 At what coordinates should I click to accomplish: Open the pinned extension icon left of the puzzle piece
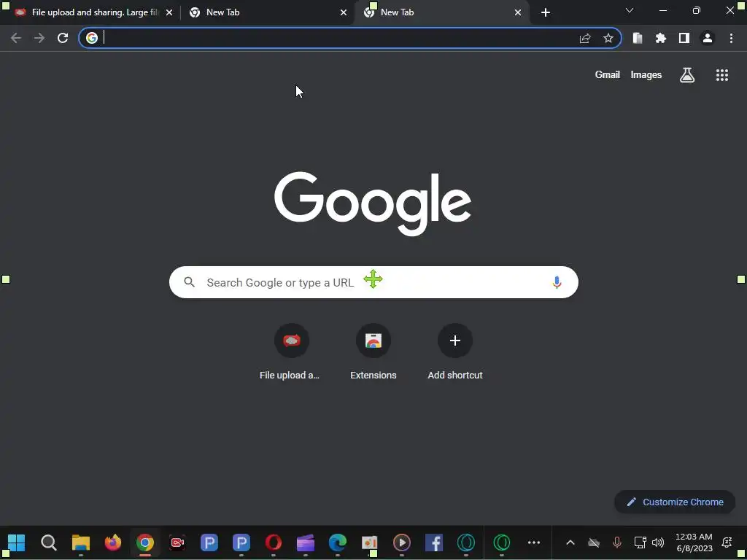[x=638, y=38]
